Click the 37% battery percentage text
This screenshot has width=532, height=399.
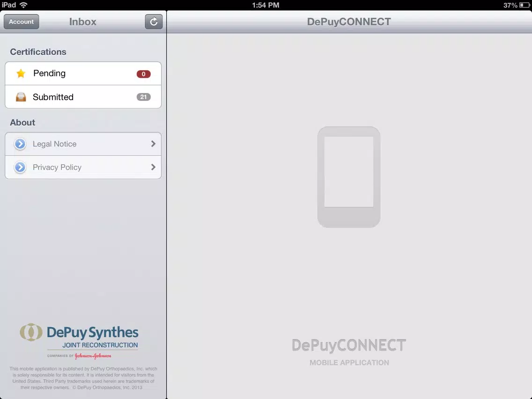(510, 5)
